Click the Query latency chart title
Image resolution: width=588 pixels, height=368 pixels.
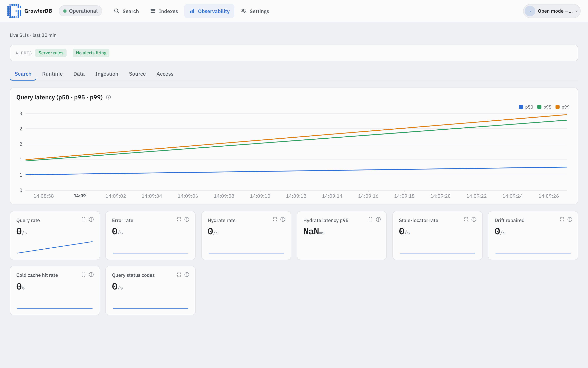tap(60, 97)
